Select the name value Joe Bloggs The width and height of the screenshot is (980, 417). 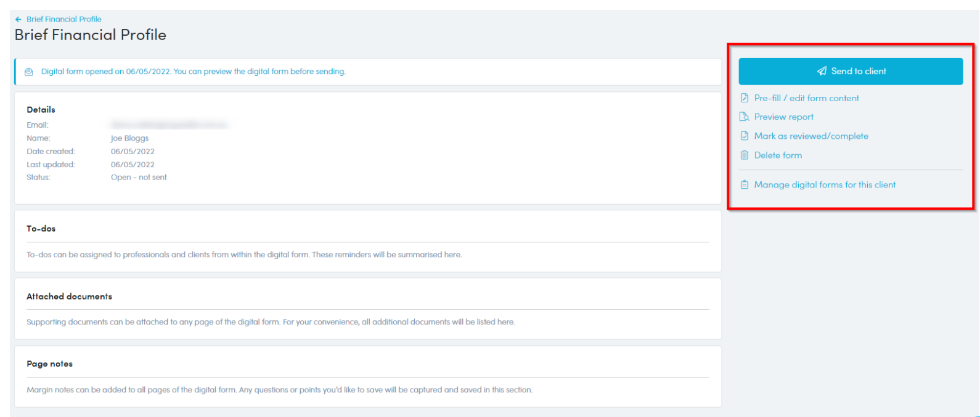click(129, 138)
